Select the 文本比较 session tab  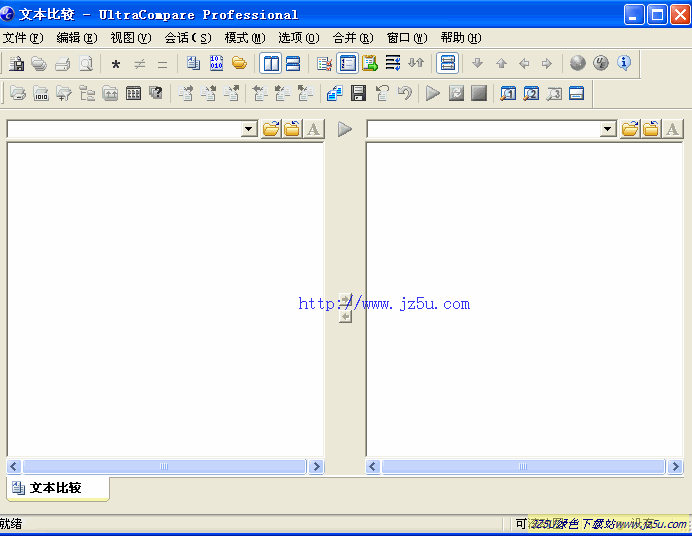coord(58,488)
